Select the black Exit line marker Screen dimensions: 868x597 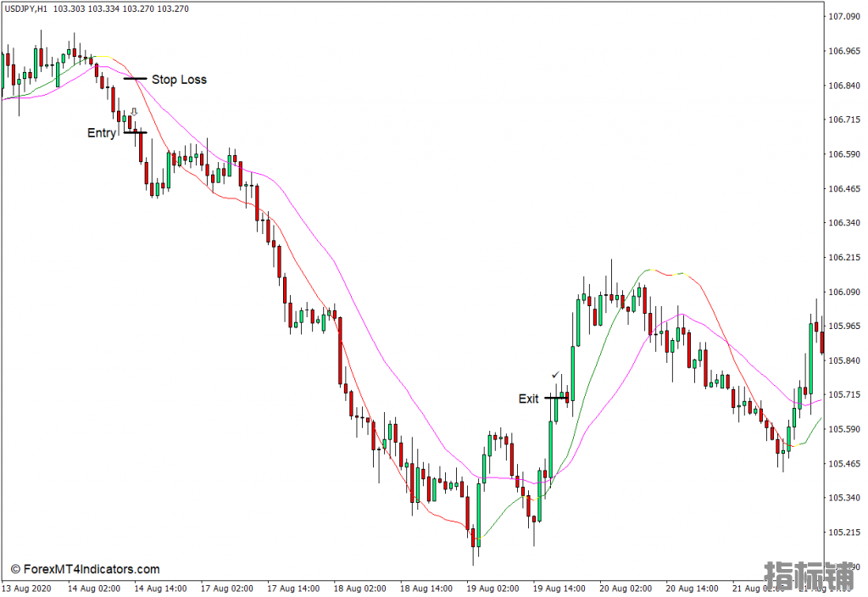556,398
